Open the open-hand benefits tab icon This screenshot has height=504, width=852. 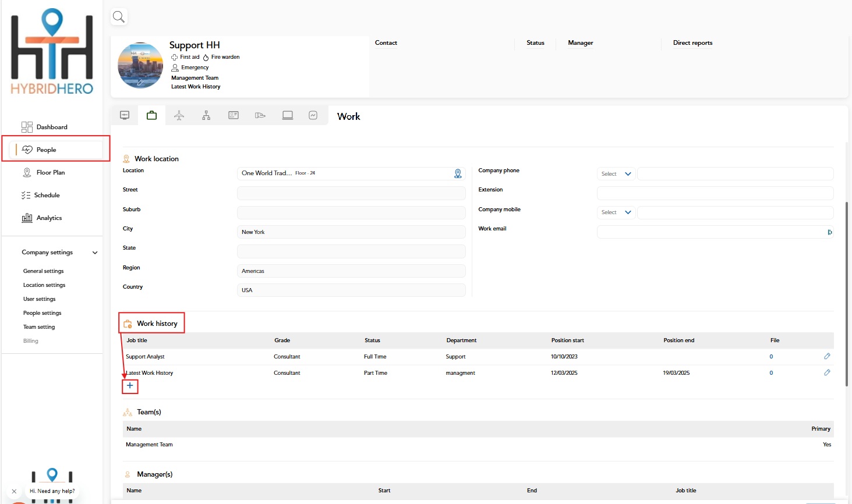260,115
